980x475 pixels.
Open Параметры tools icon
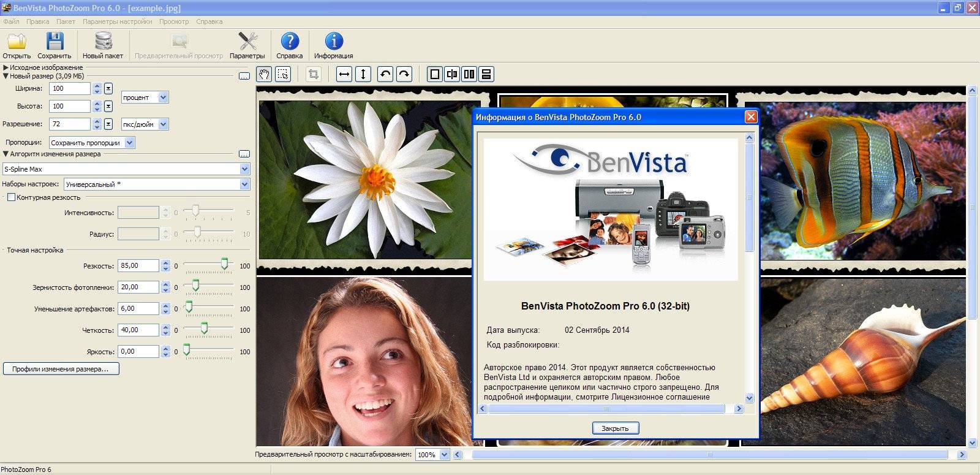click(x=247, y=46)
